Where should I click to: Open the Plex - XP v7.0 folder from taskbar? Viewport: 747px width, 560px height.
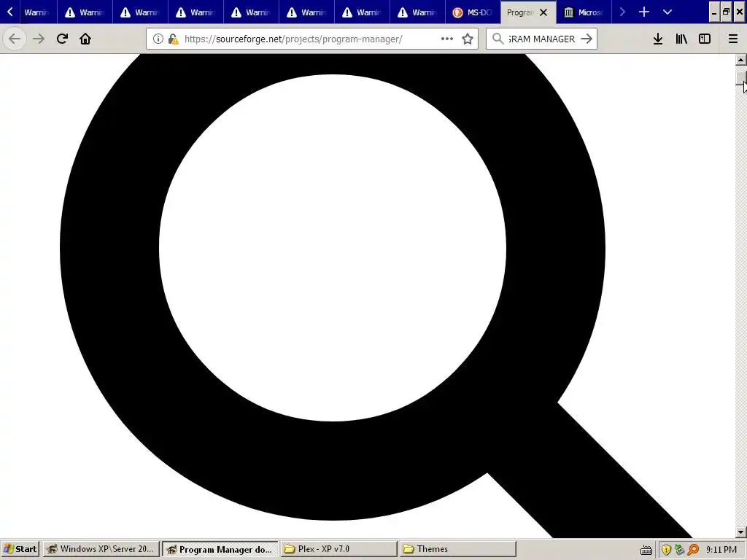(338, 549)
